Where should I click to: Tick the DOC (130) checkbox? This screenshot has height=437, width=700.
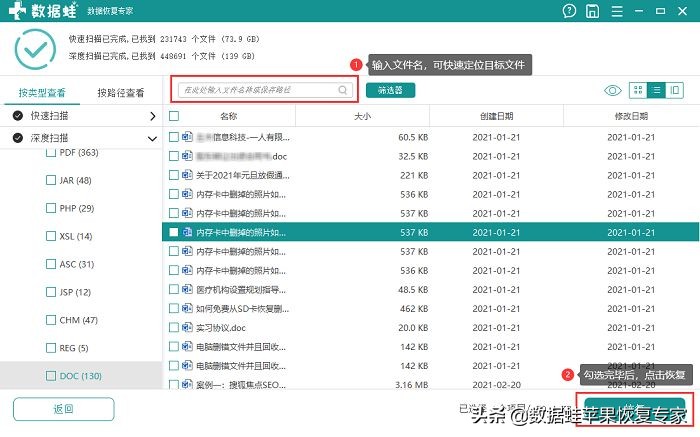(51, 375)
